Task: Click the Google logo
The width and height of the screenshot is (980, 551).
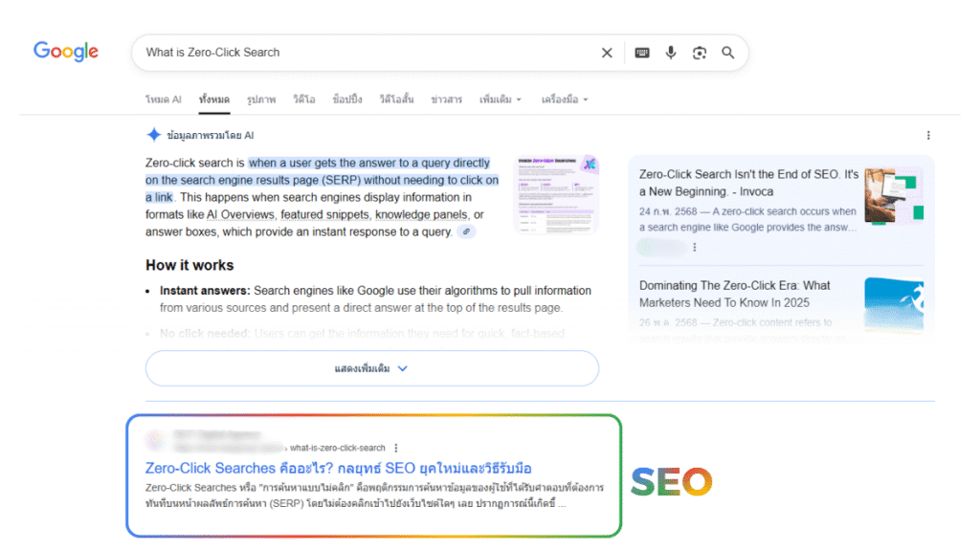Action: (x=66, y=52)
